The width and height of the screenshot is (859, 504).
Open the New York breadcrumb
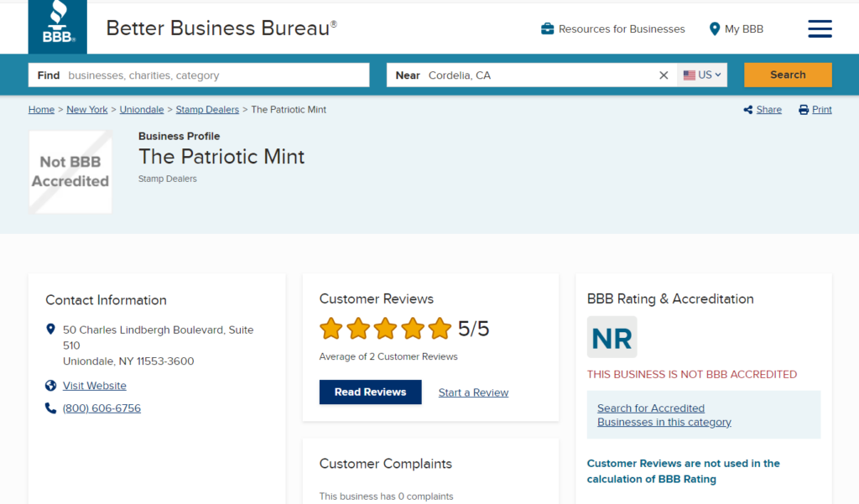coord(87,110)
